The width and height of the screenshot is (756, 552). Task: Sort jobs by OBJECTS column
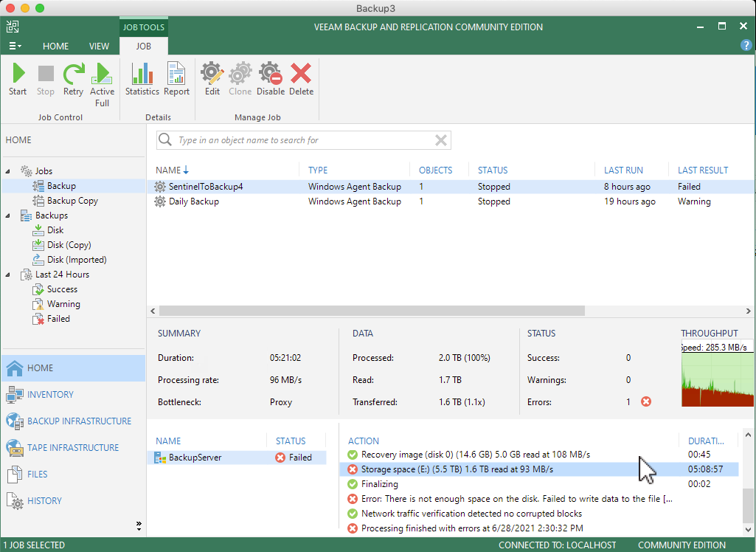tap(435, 170)
